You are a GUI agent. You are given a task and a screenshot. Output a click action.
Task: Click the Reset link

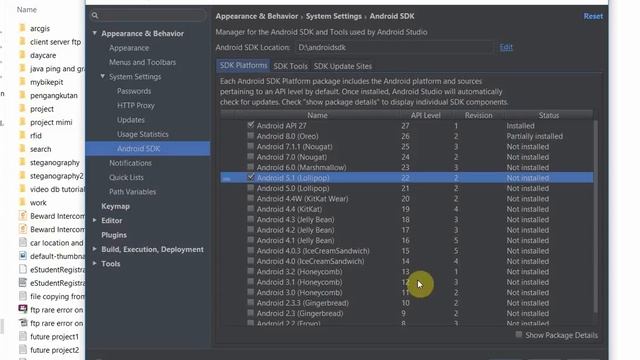click(593, 16)
